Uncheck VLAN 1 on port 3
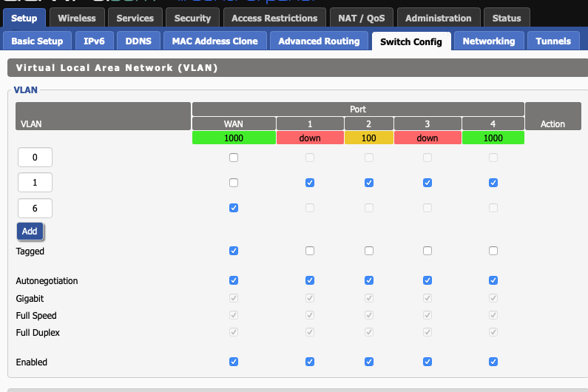588x392 pixels. point(428,183)
